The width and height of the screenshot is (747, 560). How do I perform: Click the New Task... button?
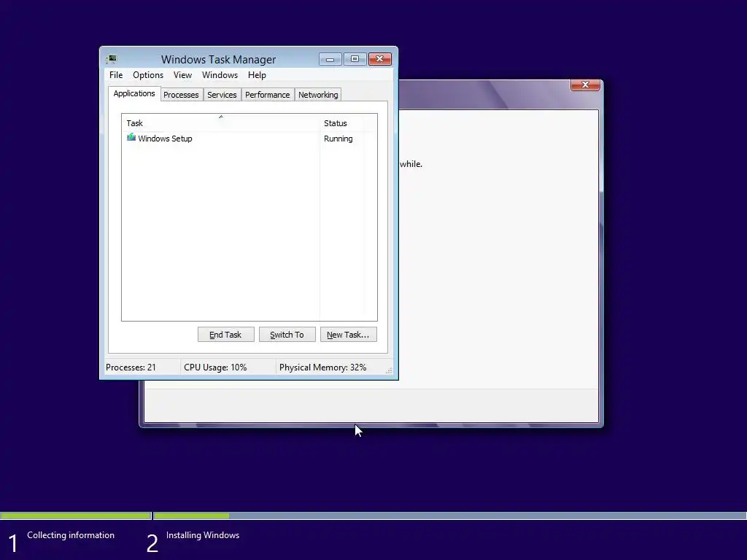[348, 334]
